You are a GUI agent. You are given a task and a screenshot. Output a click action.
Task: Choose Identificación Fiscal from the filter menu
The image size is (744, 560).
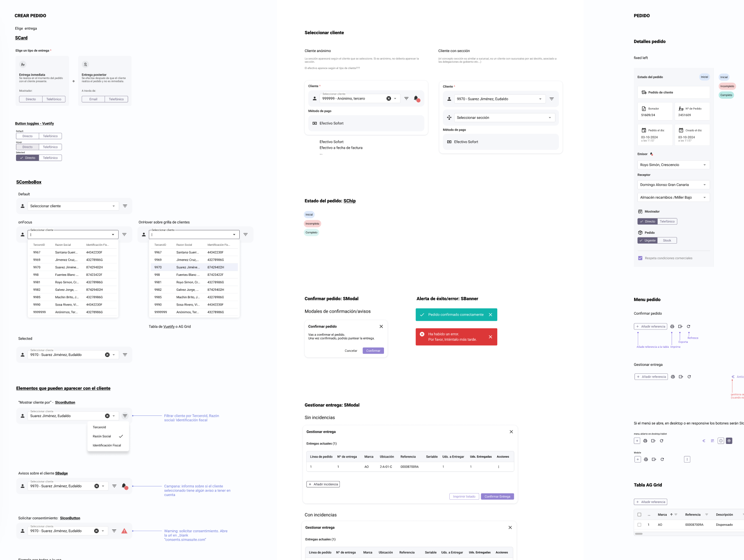106,445
